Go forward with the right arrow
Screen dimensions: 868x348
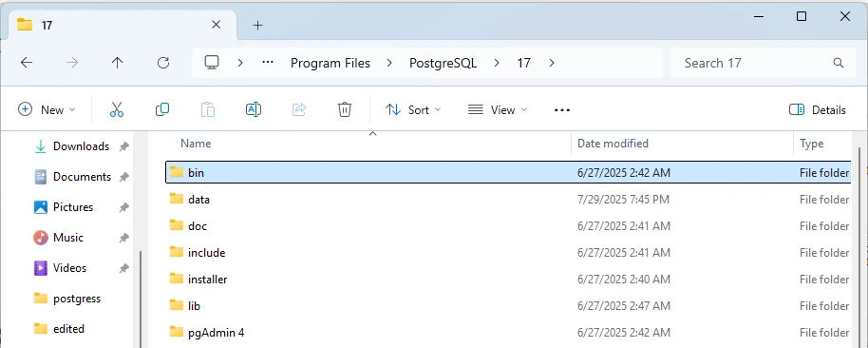click(x=72, y=63)
